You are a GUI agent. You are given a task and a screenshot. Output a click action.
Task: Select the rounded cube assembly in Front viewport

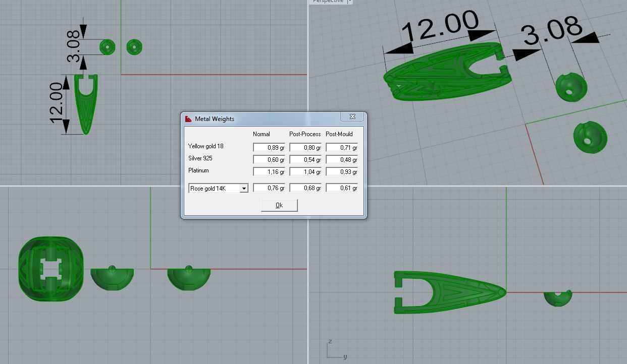(51, 269)
